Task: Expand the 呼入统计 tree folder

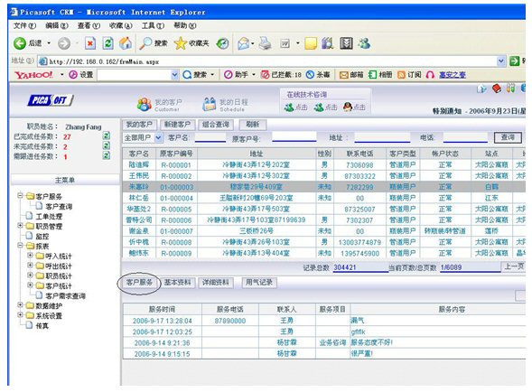Action: click(x=30, y=255)
